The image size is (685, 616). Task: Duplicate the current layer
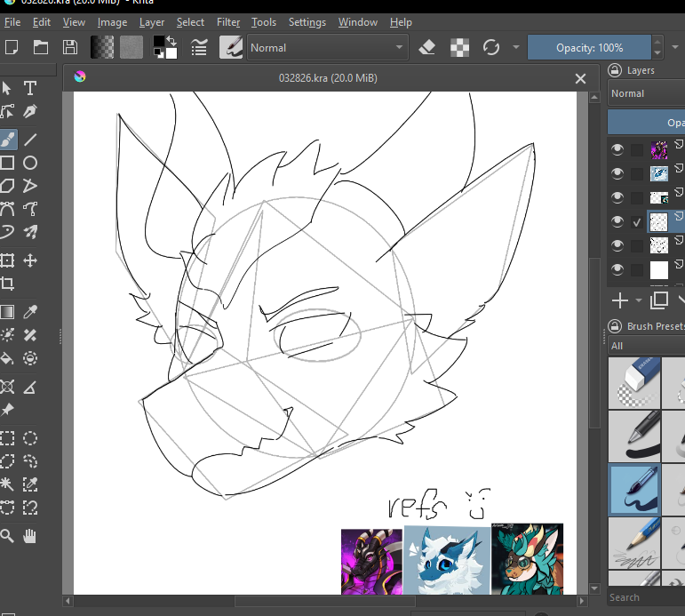pos(659,300)
